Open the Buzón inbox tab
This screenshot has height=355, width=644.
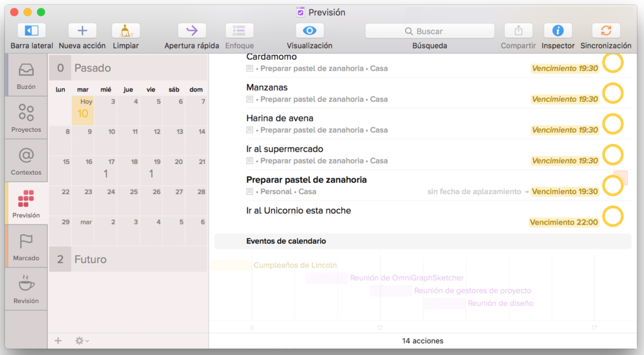26,75
